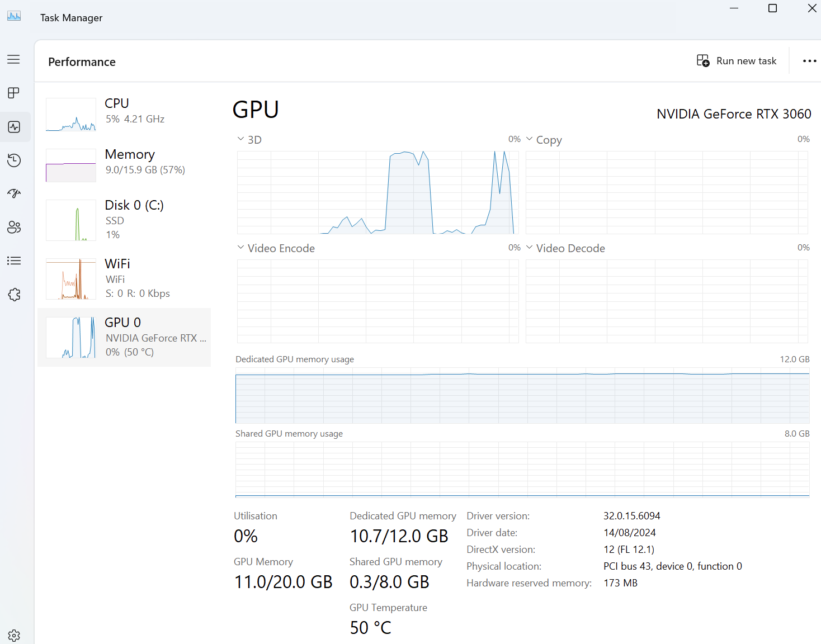Open the hamburger navigation menu

click(13, 59)
